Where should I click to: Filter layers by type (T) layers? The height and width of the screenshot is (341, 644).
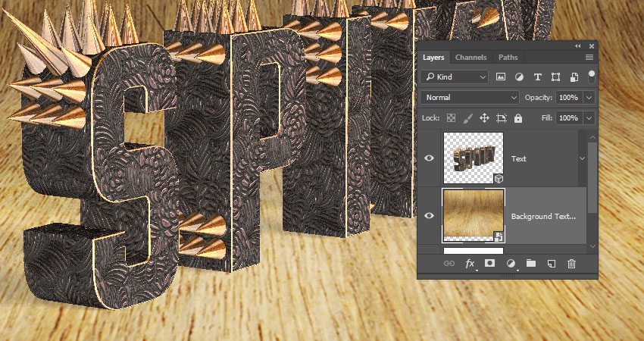click(537, 77)
